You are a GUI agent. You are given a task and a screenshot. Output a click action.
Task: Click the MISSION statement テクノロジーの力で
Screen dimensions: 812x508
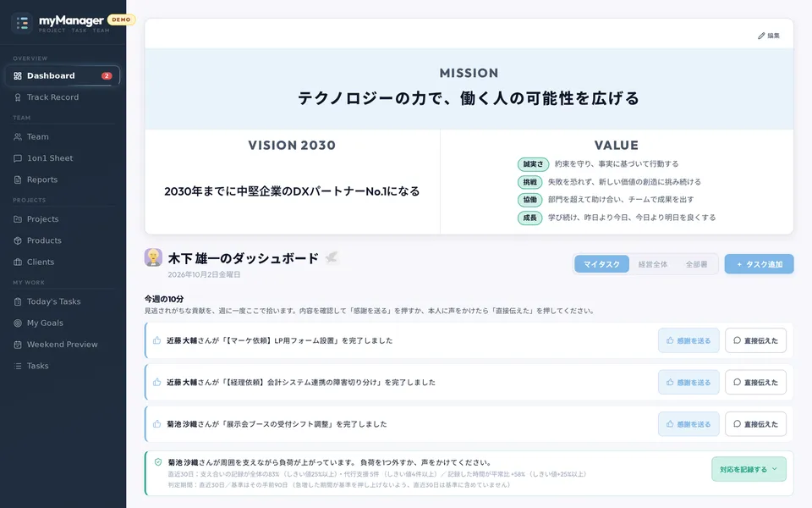click(469, 98)
